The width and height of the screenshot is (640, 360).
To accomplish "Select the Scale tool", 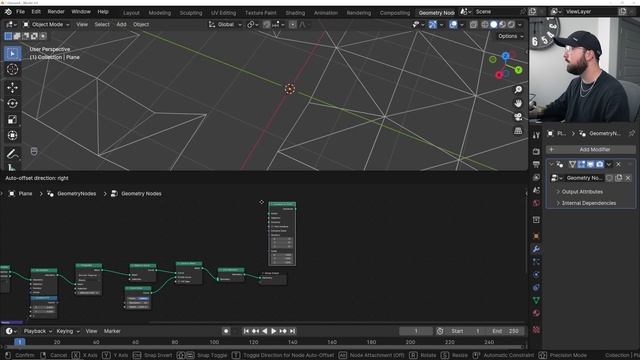I will [x=12, y=119].
